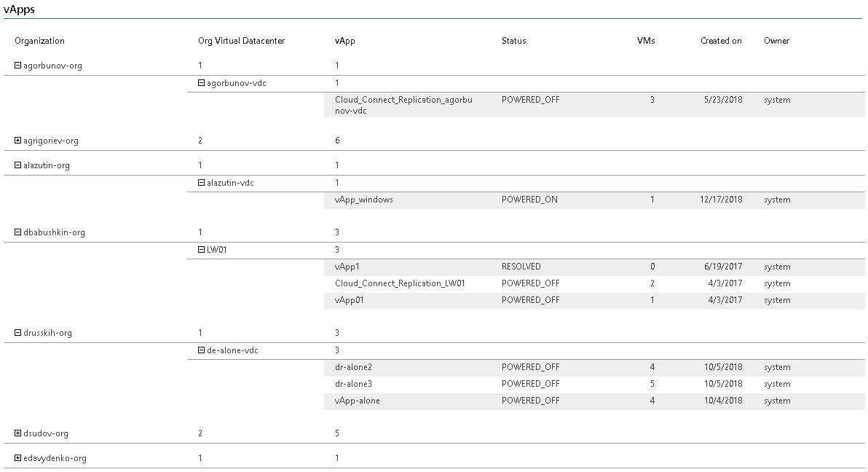Collapse the drusskih-org organization row
Image resolution: width=868 pixels, height=472 pixels.
(18, 333)
